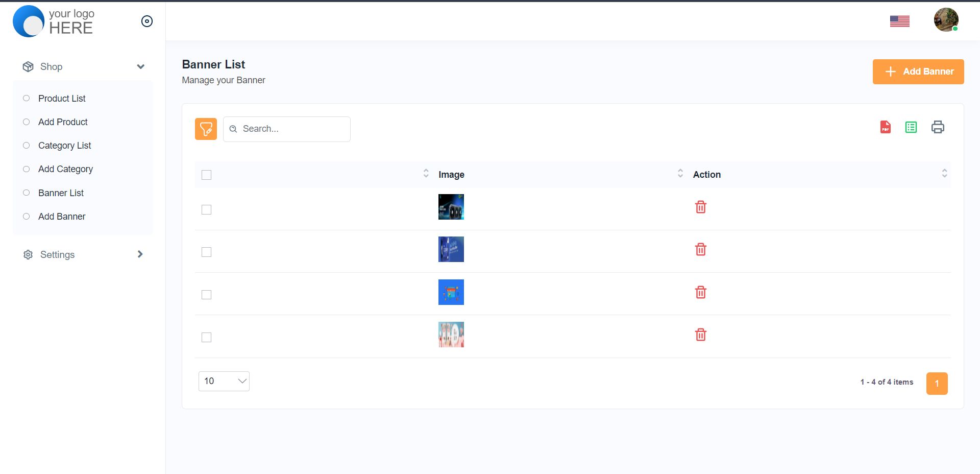Click the orange filter icon button
Screen dimensions: 980x474
click(206, 129)
